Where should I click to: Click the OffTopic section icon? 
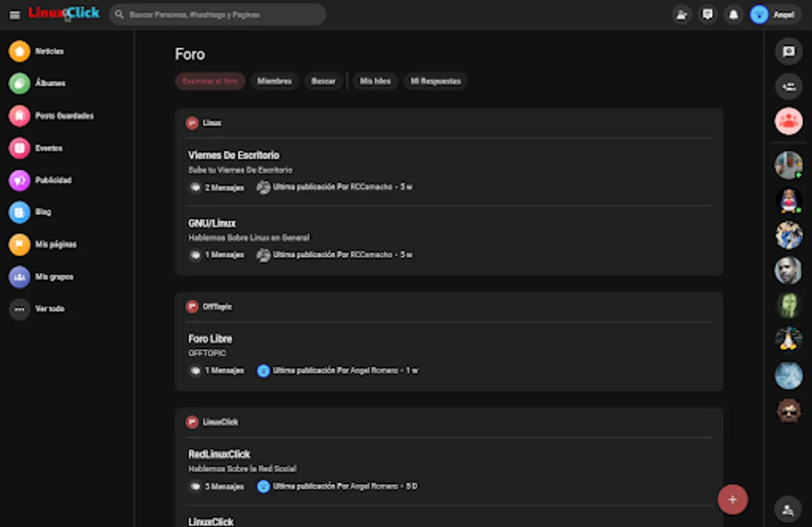[x=192, y=307]
